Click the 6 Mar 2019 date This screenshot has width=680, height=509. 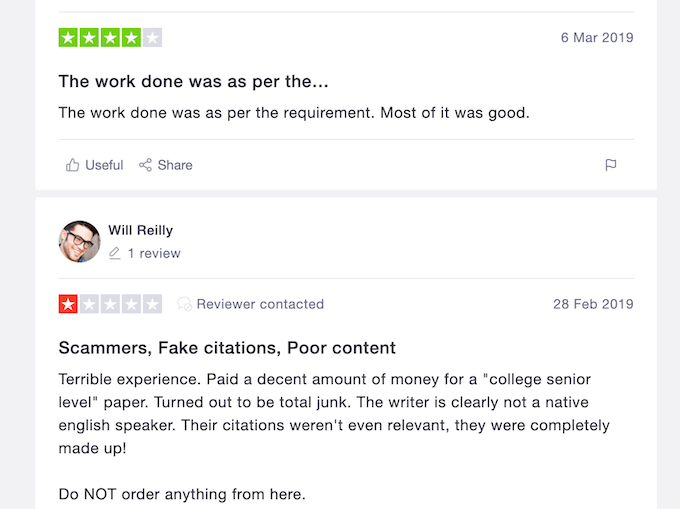(x=597, y=38)
